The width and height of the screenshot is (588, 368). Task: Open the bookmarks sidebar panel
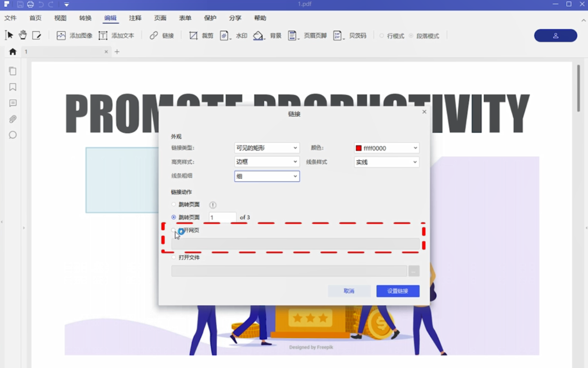12,87
